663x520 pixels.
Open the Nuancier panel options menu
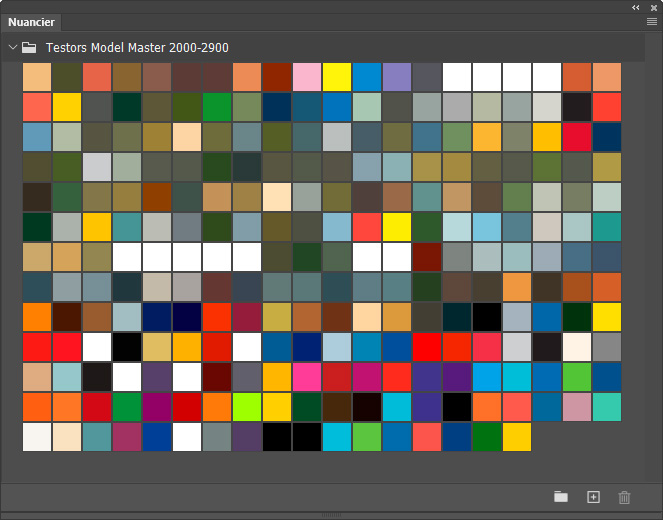(651, 21)
